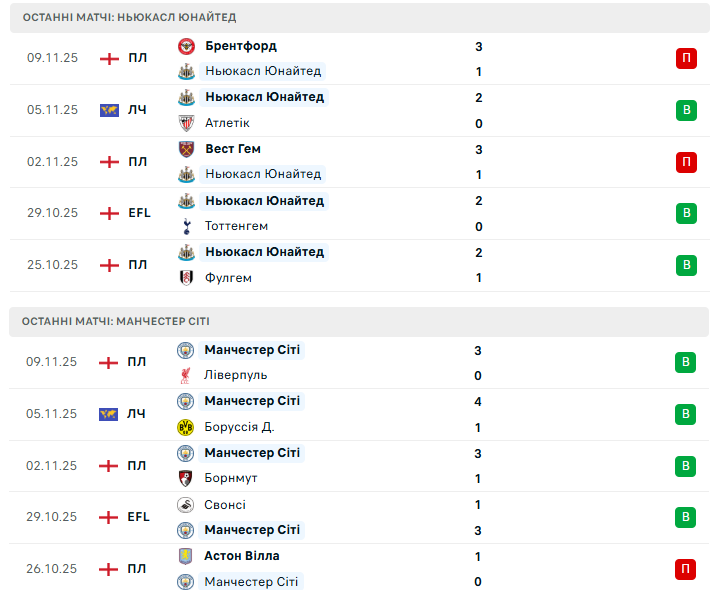
Task: Click the green win badge for Atletic match
Action: [686, 110]
